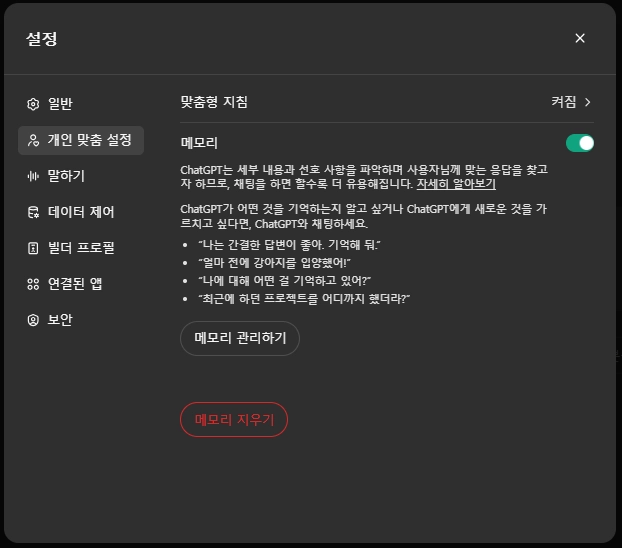This screenshot has height=548, width=622.
Task: Turn off the 메모리 toggle switch
Action: click(580, 143)
